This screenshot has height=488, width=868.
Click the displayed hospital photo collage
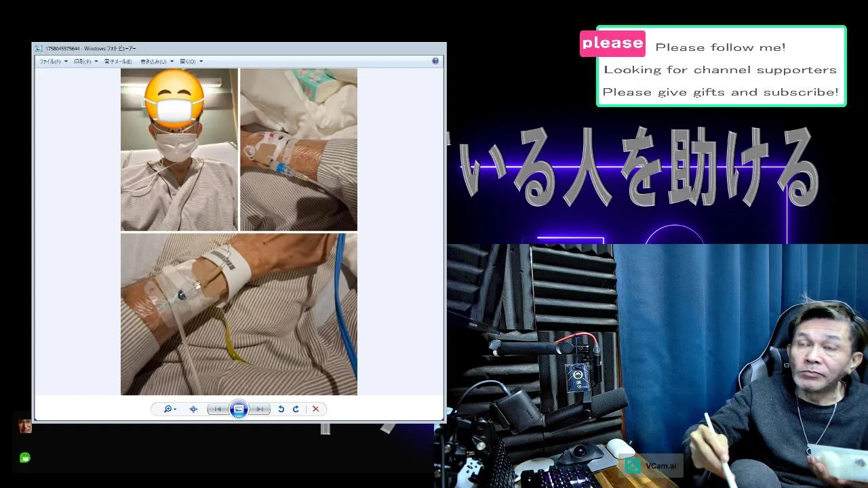(x=239, y=231)
